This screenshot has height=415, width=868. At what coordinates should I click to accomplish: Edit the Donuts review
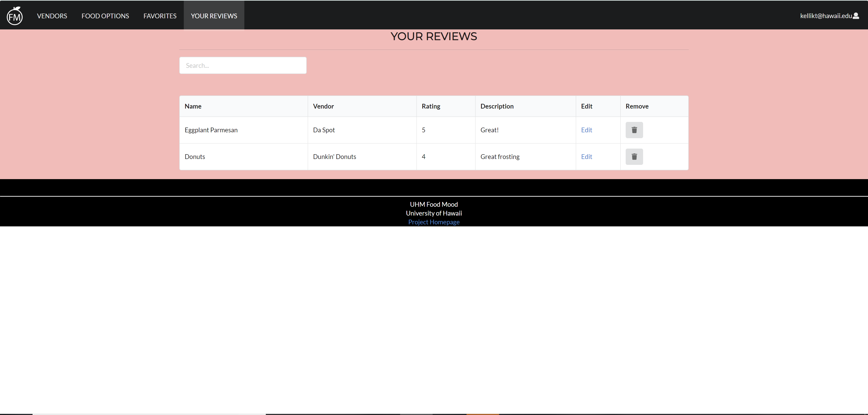[586, 157]
